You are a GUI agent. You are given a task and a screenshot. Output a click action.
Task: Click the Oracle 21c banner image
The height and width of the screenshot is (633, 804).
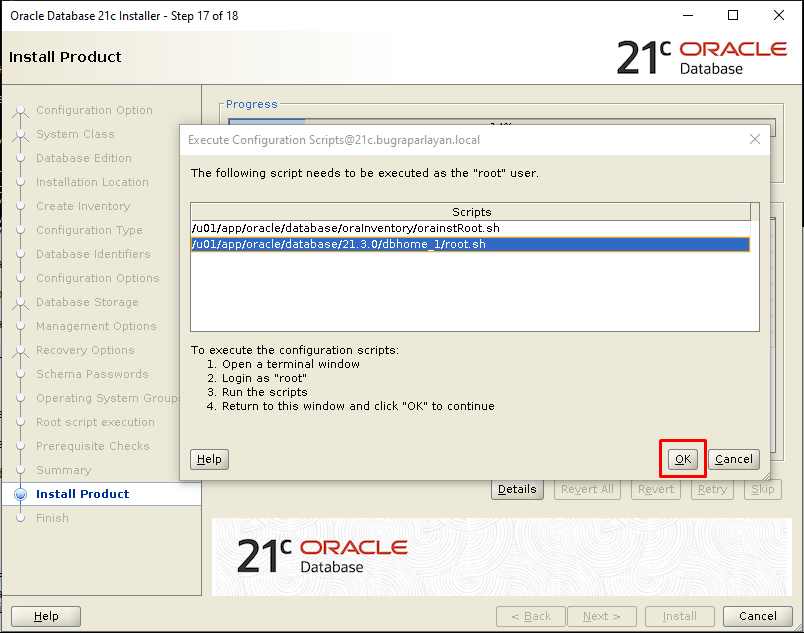tap(501, 557)
